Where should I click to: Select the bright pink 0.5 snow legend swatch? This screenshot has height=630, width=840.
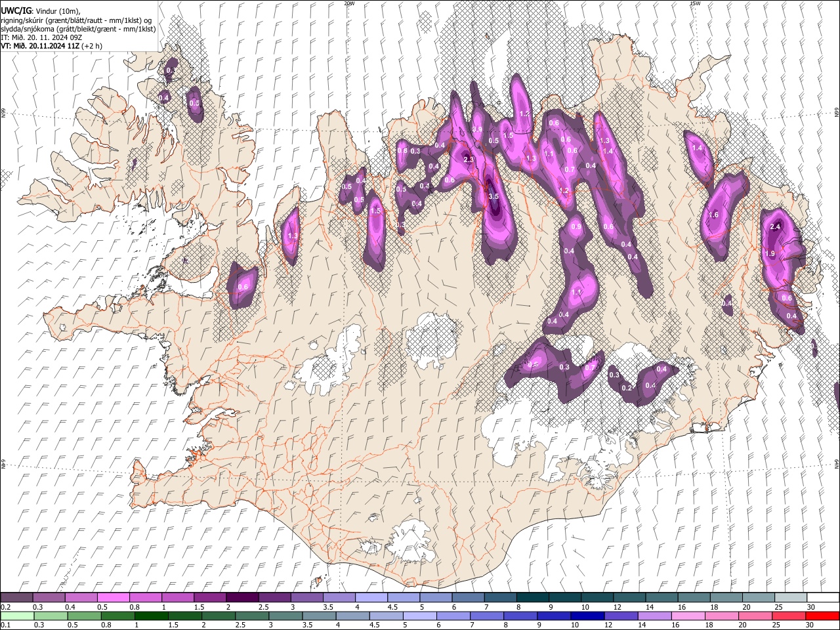point(113,597)
